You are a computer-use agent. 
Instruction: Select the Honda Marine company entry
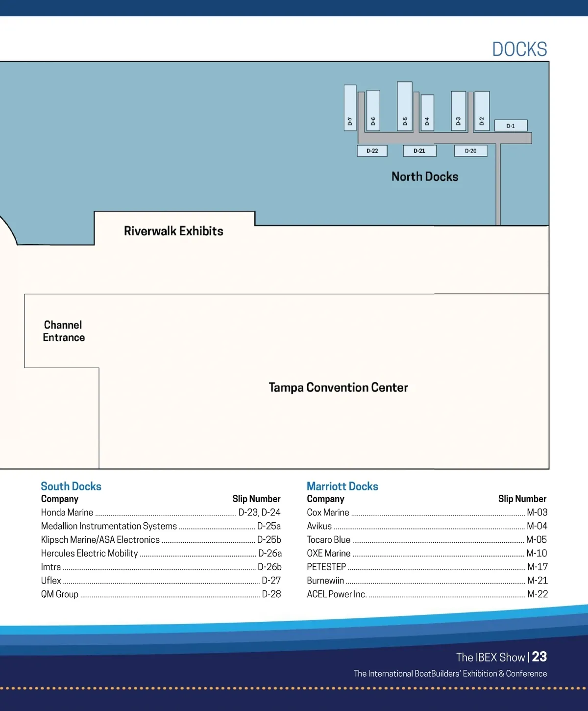click(67, 512)
